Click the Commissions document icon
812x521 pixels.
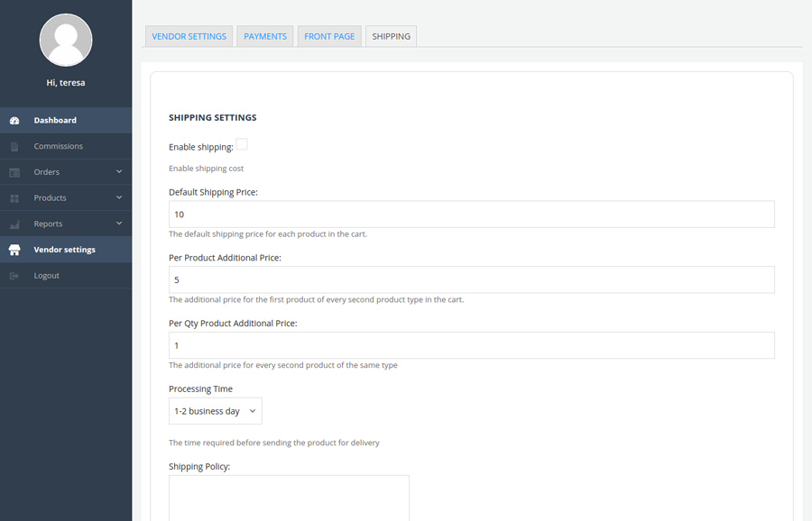[14, 146]
